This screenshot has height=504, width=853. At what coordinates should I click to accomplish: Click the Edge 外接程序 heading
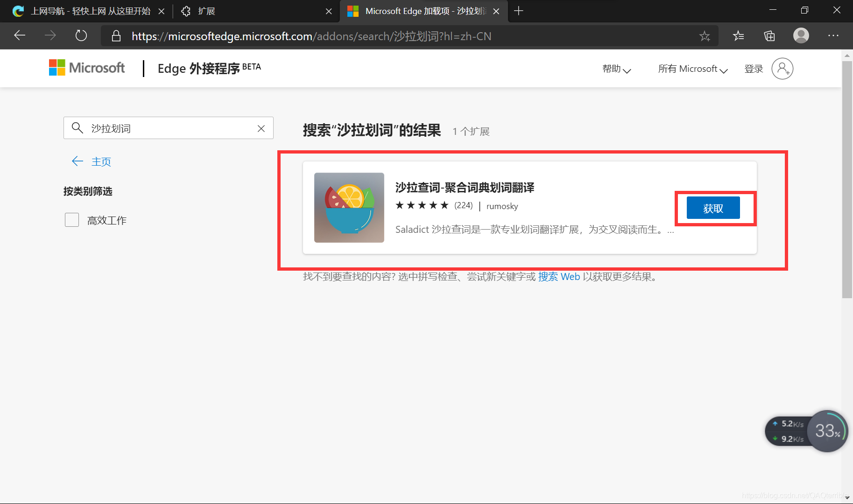pos(209,68)
